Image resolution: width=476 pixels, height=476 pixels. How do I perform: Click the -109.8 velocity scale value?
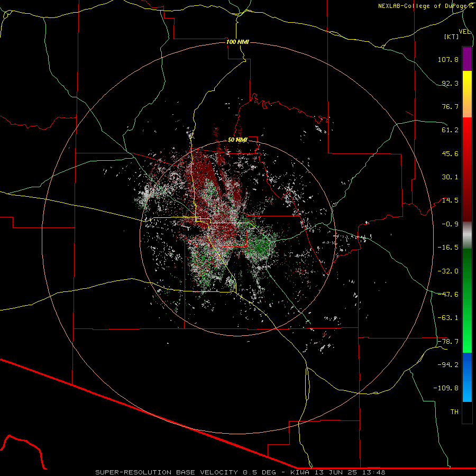(446, 388)
